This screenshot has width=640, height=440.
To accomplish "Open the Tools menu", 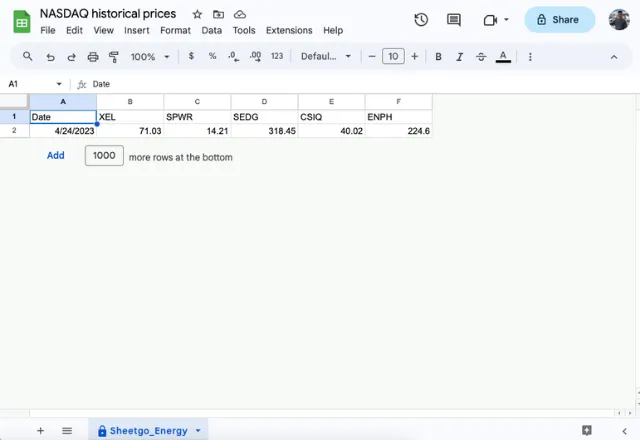I will (244, 30).
